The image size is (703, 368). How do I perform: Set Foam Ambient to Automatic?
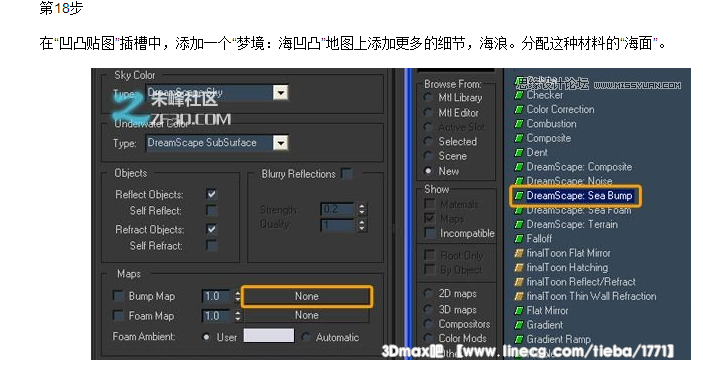tap(306, 337)
